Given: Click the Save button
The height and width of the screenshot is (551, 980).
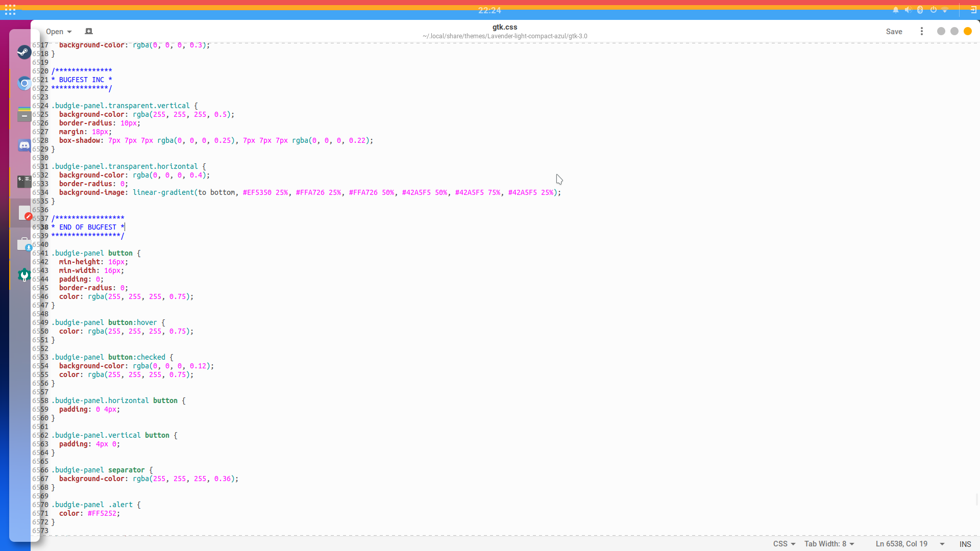Looking at the screenshot, I should pos(894,32).
